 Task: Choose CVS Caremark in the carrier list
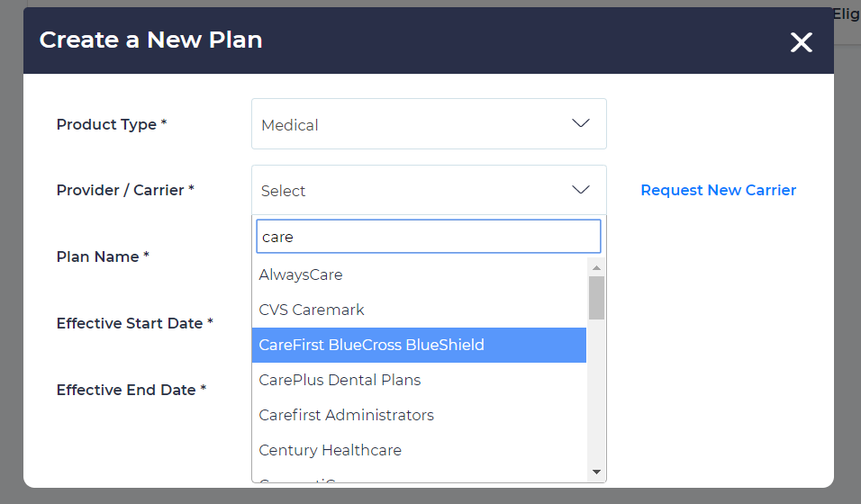pos(312,310)
